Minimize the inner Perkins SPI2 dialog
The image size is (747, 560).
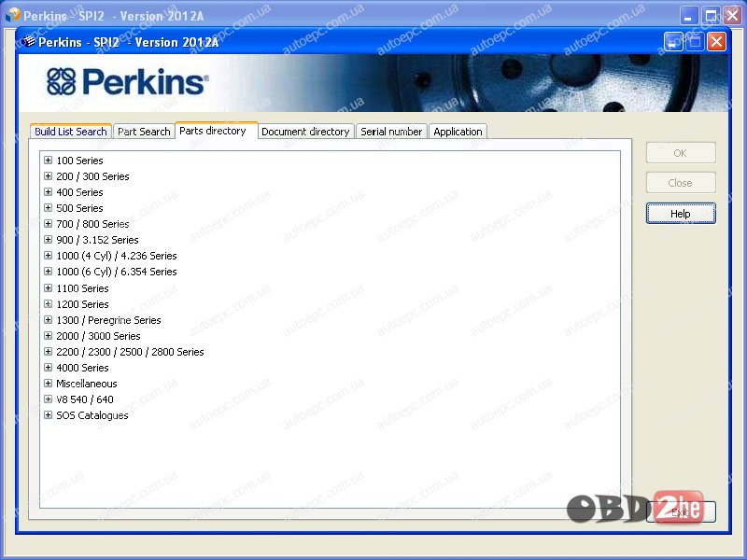coord(672,42)
